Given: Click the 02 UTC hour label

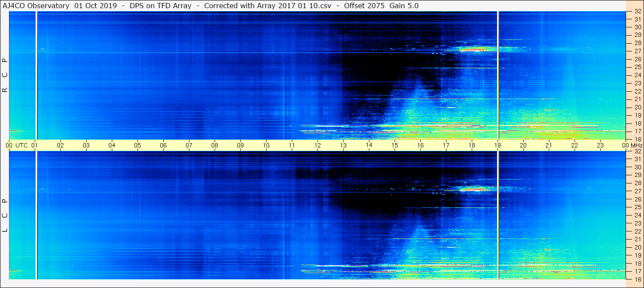Looking at the screenshot, I should tap(61, 145).
